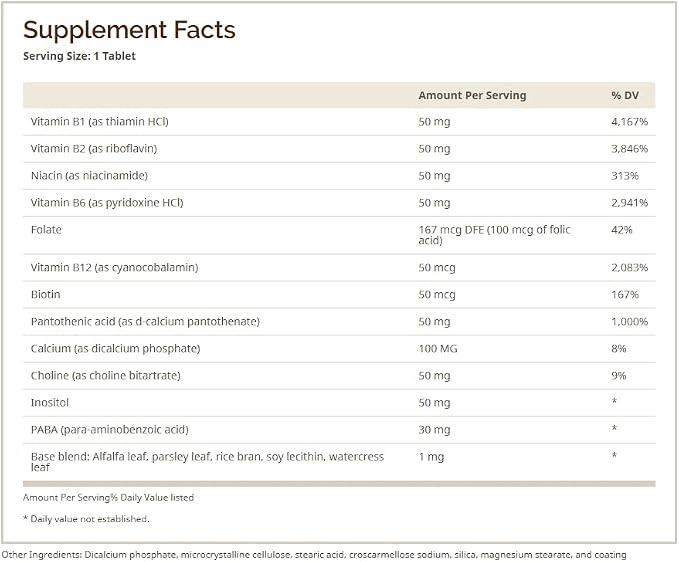Select the PABA (para-aminobenzoic acid) label
The width and height of the screenshot is (679, 562).
pos(110,430)
